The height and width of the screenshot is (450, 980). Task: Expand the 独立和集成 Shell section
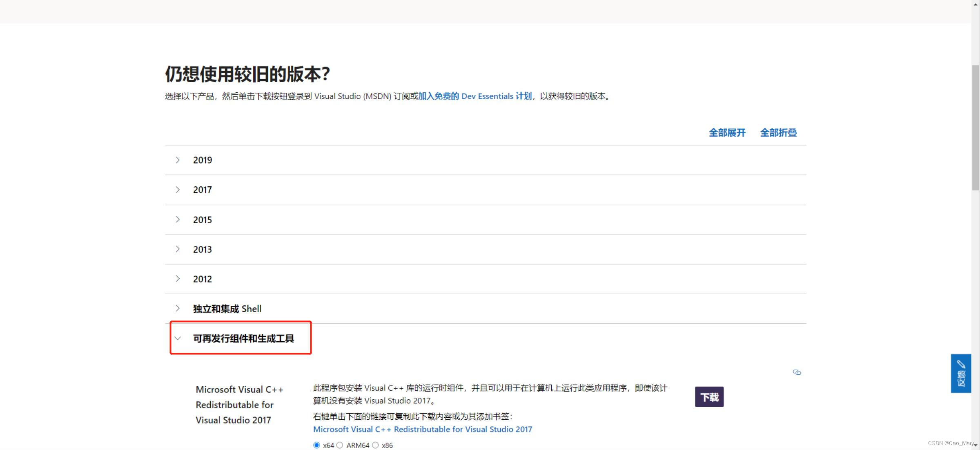click(227, 309)
